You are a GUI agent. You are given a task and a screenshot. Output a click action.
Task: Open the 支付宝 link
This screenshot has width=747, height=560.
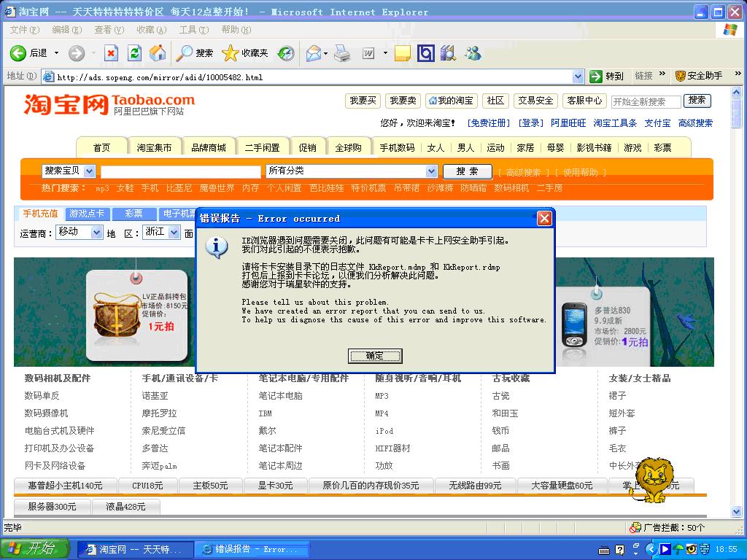(x=657, y=123)
